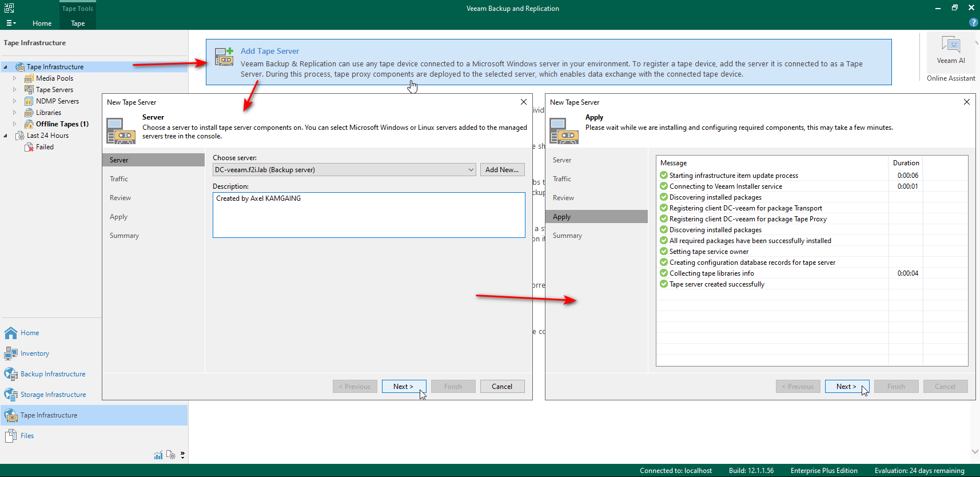Viewport: 980px width, 477px height.
Task: Open the Choose server dropdown
Action: coord(344,170)
